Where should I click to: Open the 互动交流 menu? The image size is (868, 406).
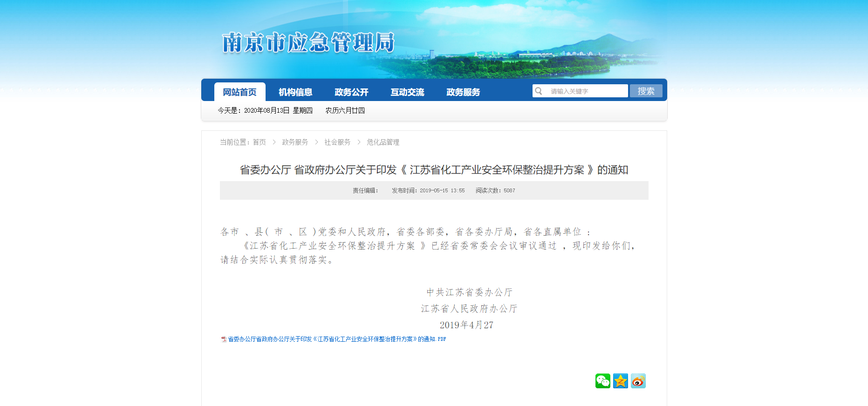[x=407, y=92]
